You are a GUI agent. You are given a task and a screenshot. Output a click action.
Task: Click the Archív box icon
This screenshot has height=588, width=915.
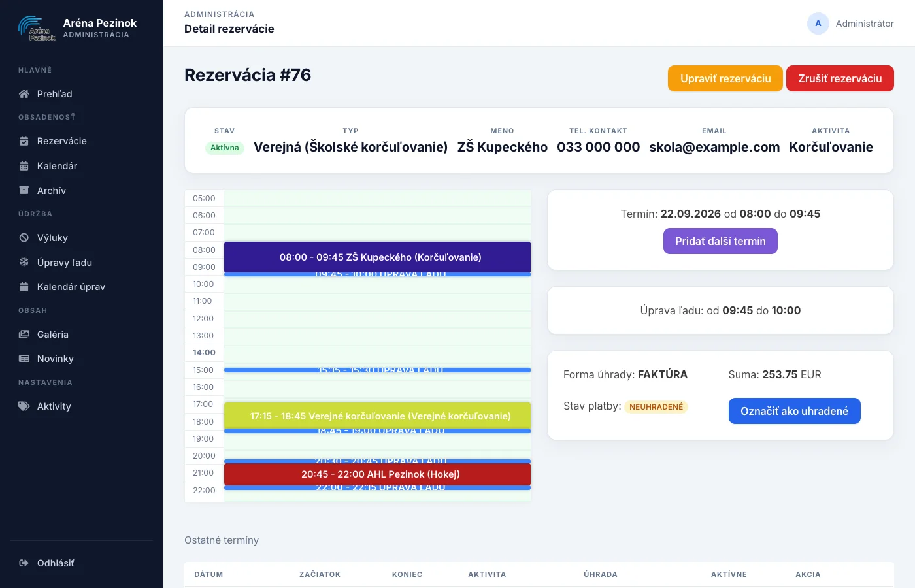(x=24, y=191)
